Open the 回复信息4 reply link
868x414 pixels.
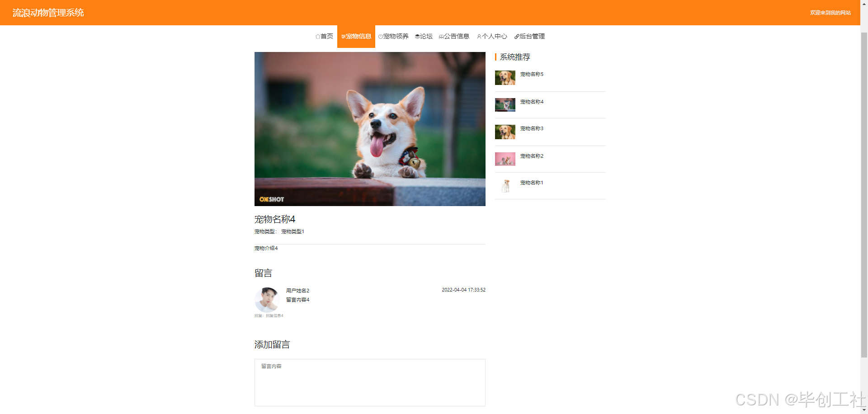pos(275,315)
